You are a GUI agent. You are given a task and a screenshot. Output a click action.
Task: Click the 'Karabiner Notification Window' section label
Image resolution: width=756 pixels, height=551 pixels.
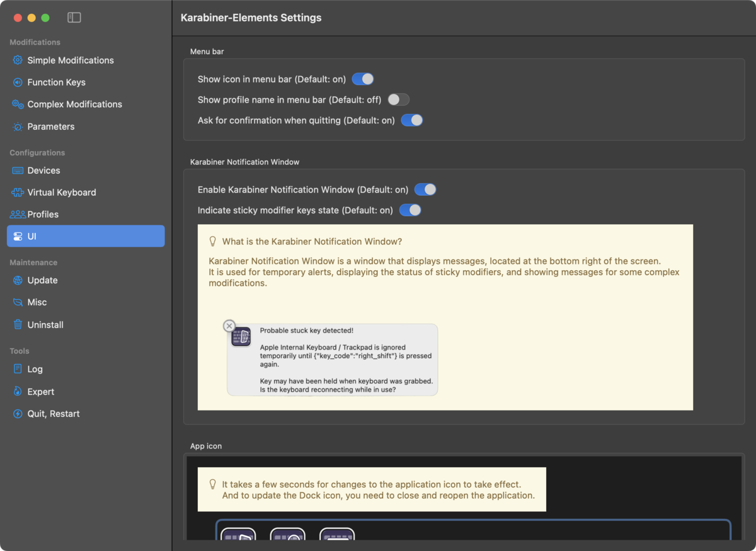tap(244, 162)
